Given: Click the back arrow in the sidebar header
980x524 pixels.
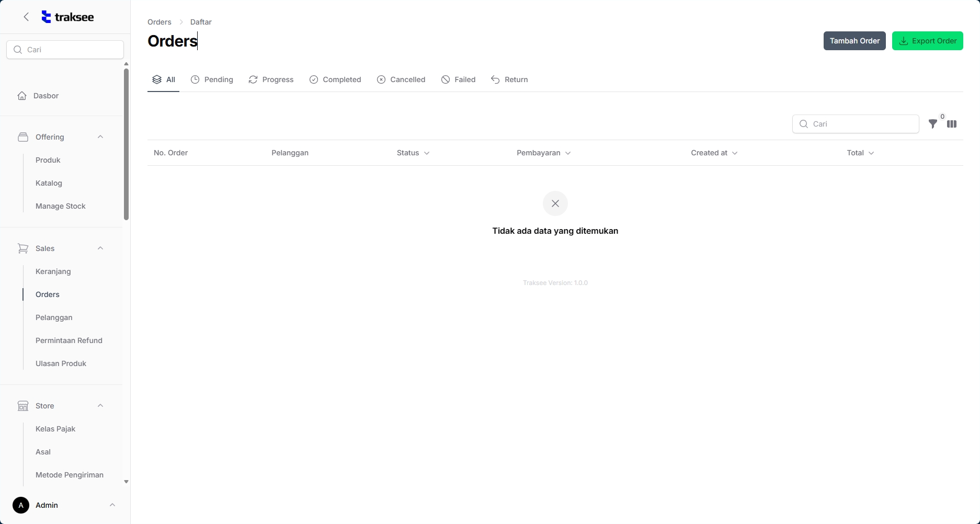Looking at the screenshot, I should (x=26, y=17).
